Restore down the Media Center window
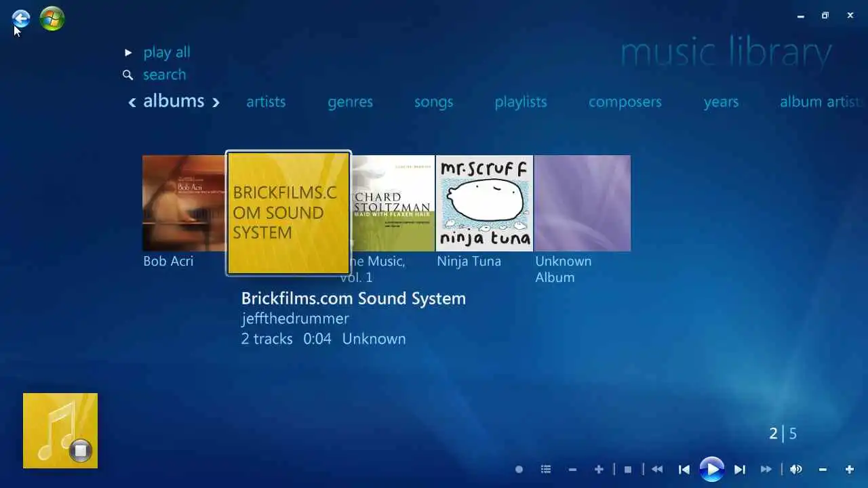The image size is (868, 488). 825,16
